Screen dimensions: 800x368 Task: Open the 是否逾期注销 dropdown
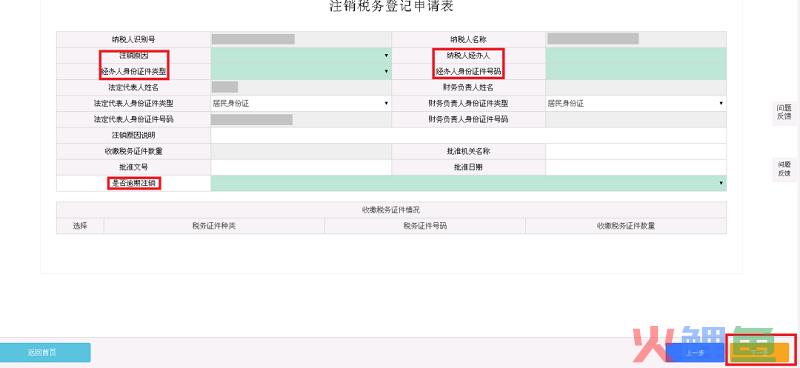[468, 183]
